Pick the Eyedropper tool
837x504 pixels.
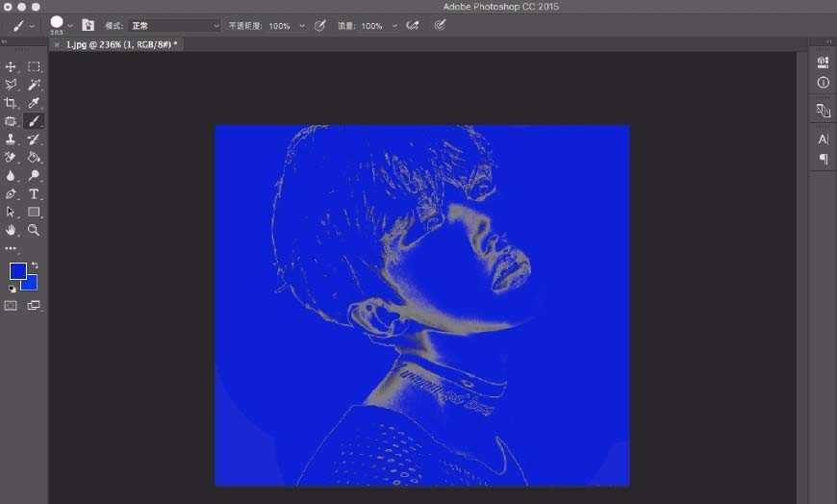pos(34,103)
